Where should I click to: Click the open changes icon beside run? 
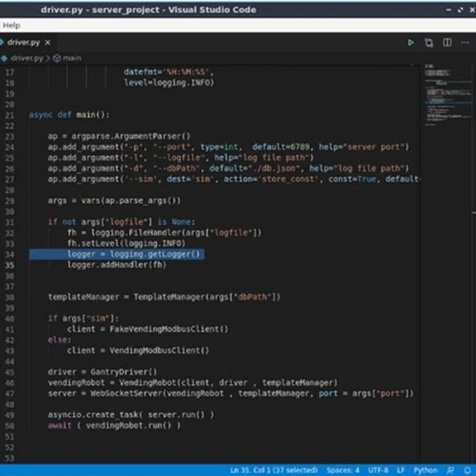(429, 42)
